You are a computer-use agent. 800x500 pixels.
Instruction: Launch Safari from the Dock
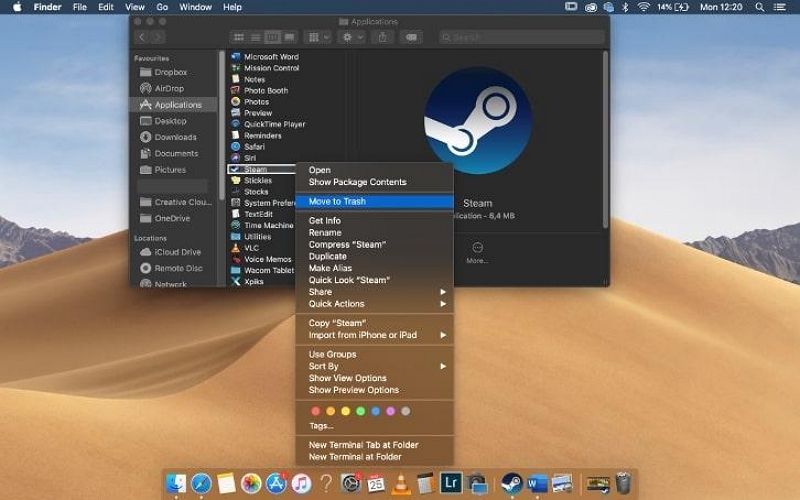point(201,483)
